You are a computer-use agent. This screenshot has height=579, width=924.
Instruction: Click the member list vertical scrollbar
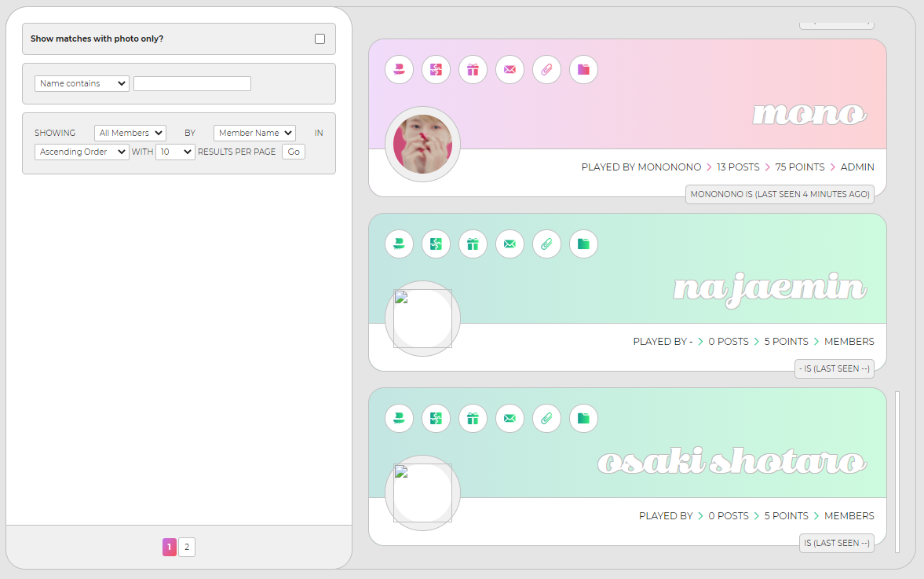897,471
